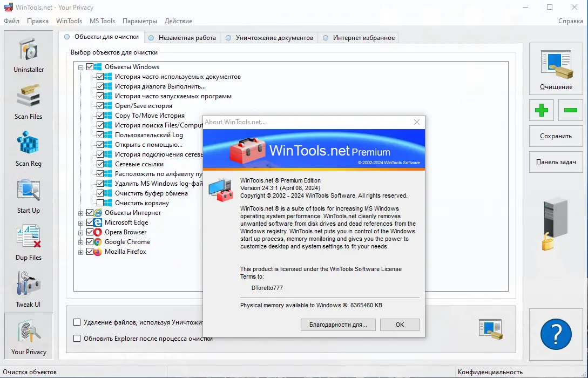Click the blue question mark help icon
The height and width of the screenshot is (378, 588).
[556, 334]
